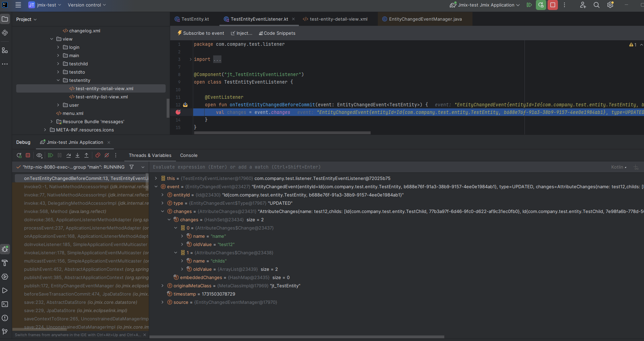Collapse the view folder
This screenshot has width=644, height=341.
pos(52,39)
